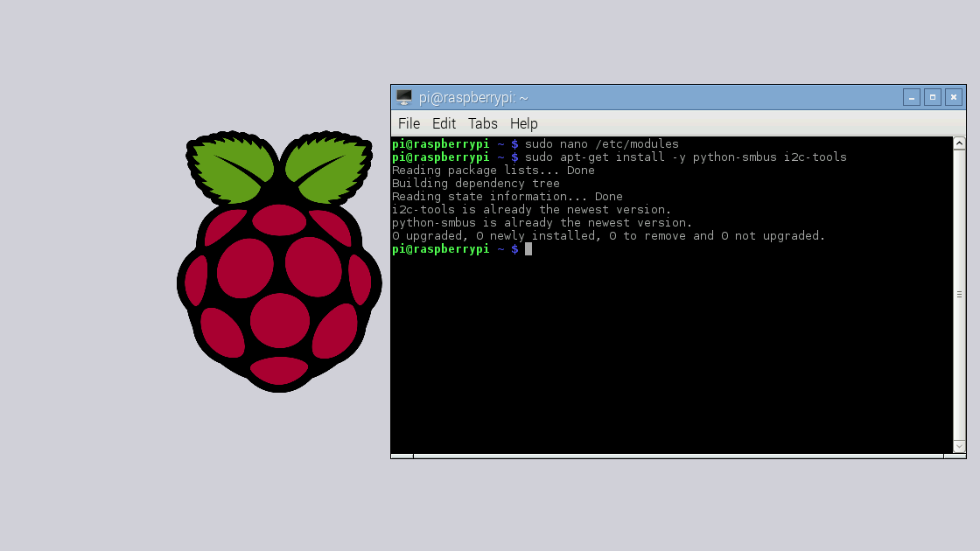Click the window title 'pi@raspberrypi: ~'

click(473, 98)
